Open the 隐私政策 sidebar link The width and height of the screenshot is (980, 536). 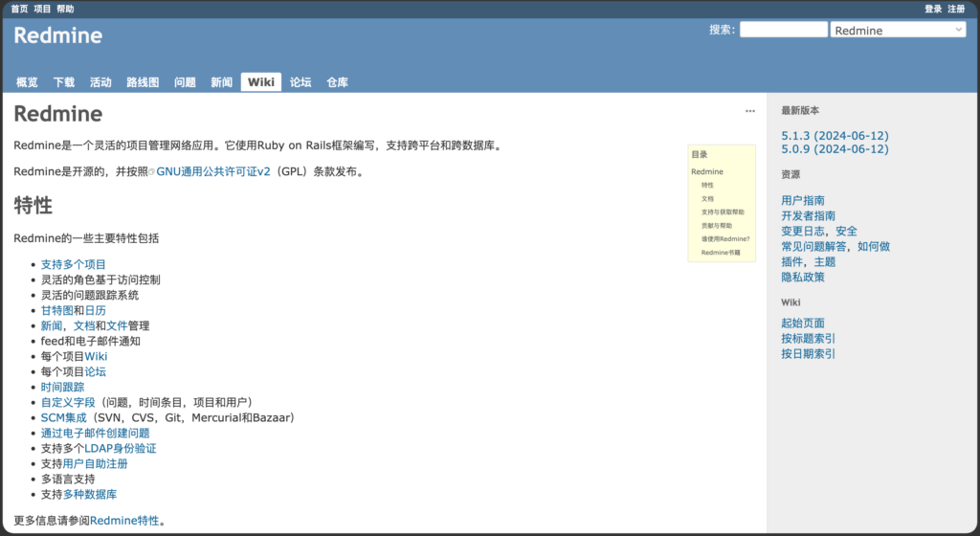(x=803, y=277)
